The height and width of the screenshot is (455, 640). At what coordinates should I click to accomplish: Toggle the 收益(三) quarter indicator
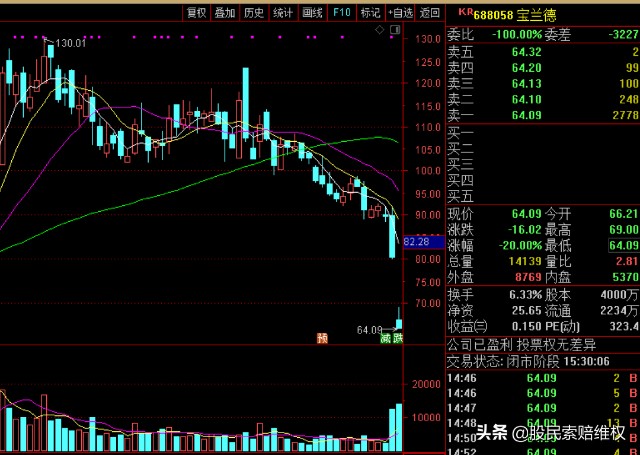click(466, 326)
